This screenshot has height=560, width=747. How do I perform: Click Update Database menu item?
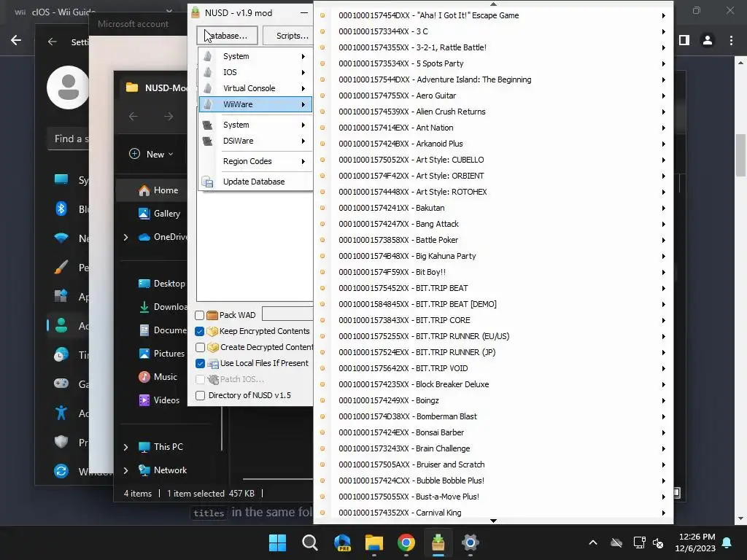255,182
